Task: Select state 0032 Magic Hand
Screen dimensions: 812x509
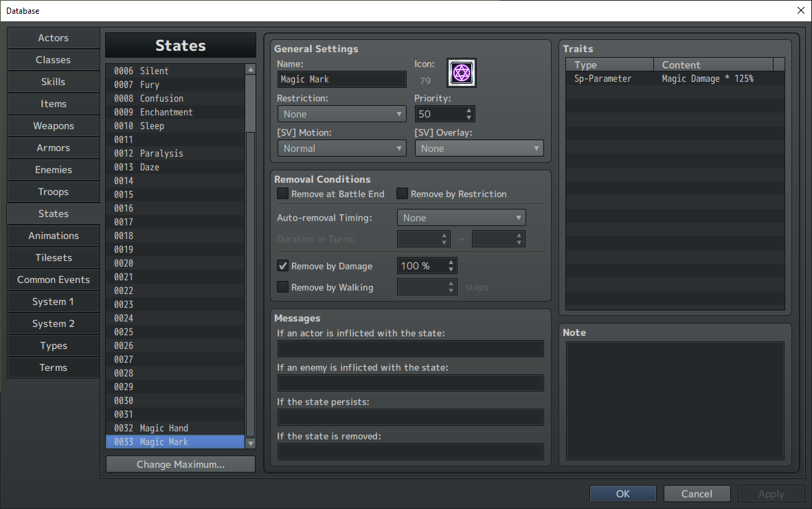Action: click(175, 428)
